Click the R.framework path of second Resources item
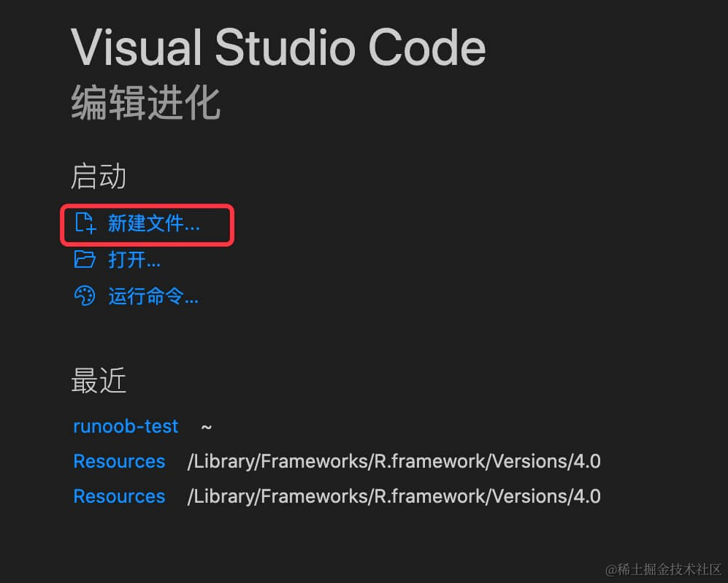728x583 pixels. (x=392, y=496)
